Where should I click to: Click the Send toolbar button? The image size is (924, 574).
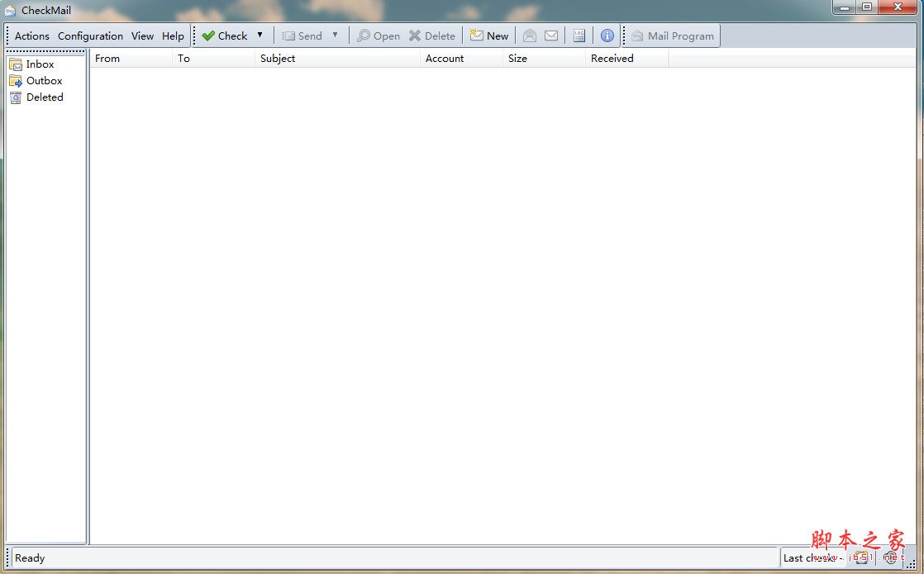click(302, 36)
